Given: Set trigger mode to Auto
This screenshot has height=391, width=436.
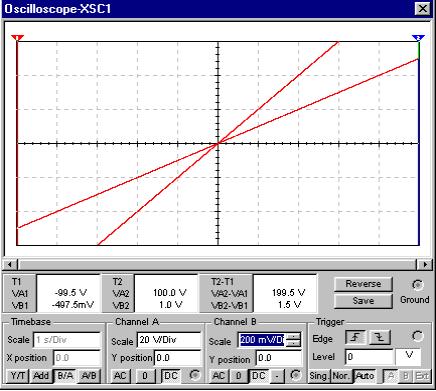Looking at the screenshot, I should [365, 376].
